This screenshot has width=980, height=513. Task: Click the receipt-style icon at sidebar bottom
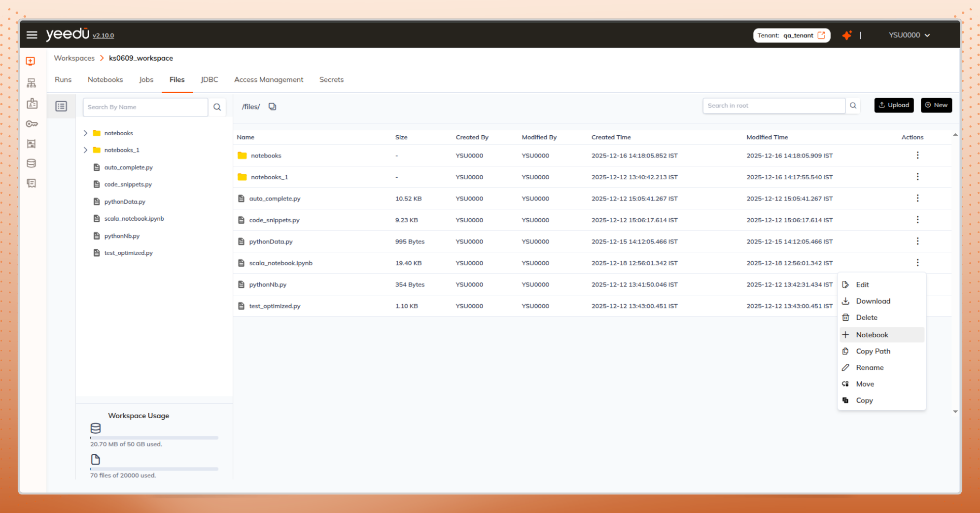tap(31, 183)
